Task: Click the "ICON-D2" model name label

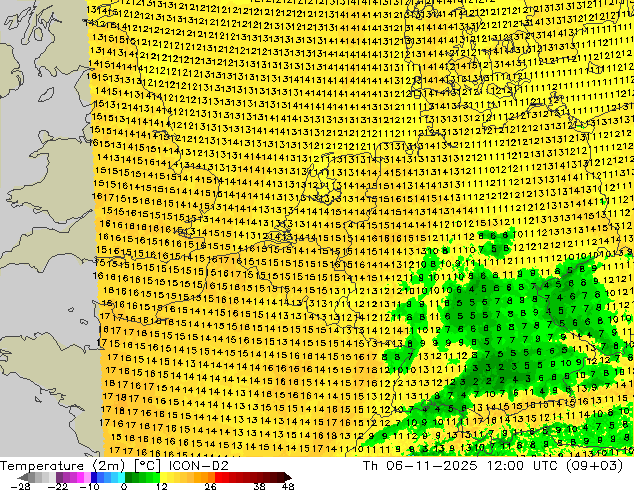Action: pyautogui.click(x=199, y=466)
